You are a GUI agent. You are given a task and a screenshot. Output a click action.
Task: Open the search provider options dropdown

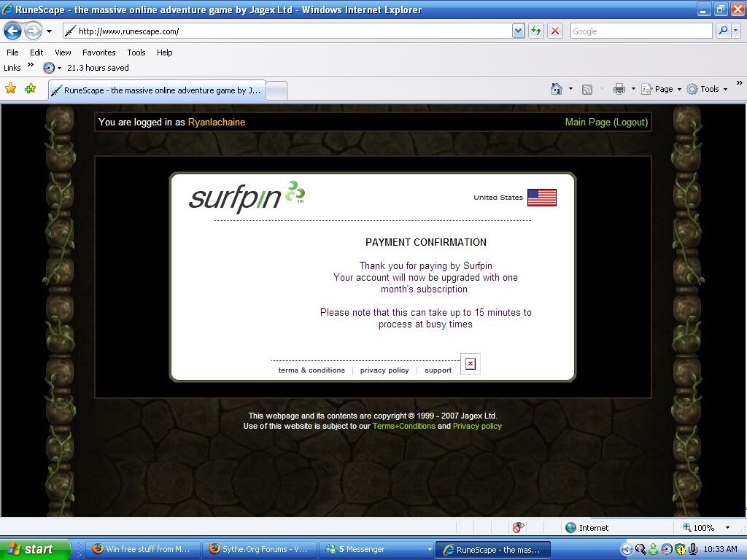[x=735, y=31]
